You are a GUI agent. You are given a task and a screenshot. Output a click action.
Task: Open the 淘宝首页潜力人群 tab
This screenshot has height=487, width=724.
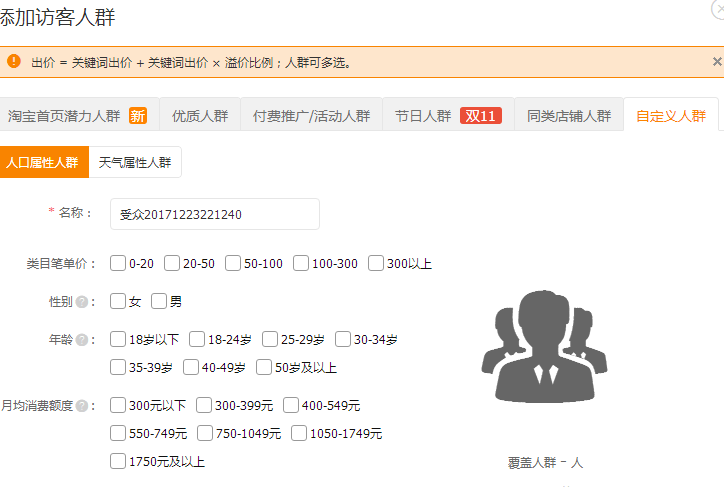(x=78, y=115)
